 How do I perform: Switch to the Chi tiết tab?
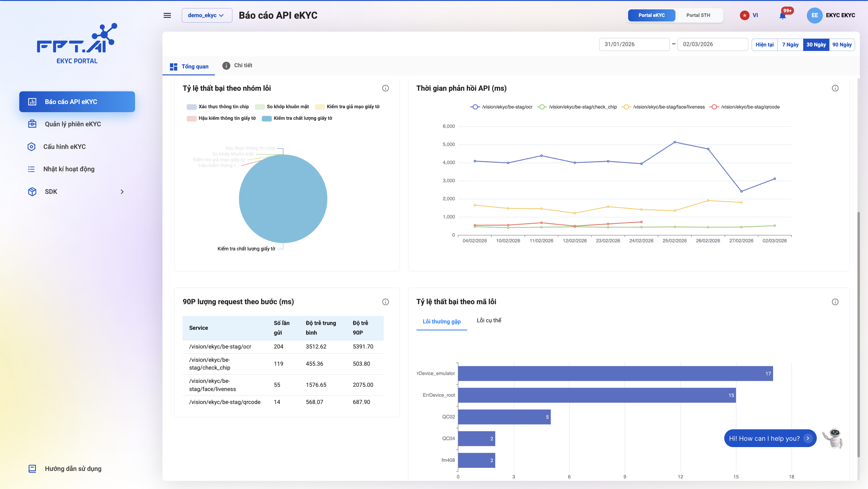coord(237,65)
